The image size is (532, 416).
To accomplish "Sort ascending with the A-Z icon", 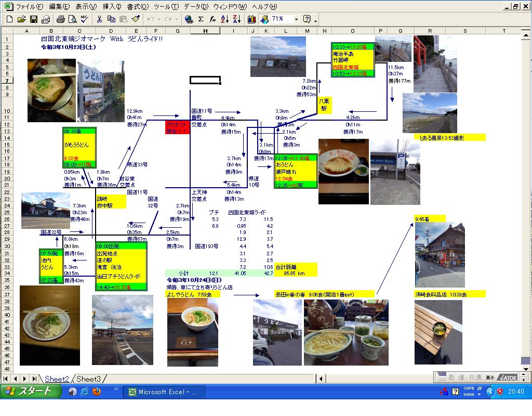I will tap(224, 19).
